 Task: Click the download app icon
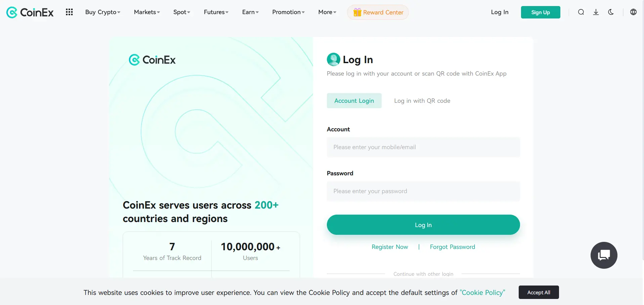pos(596,12)
